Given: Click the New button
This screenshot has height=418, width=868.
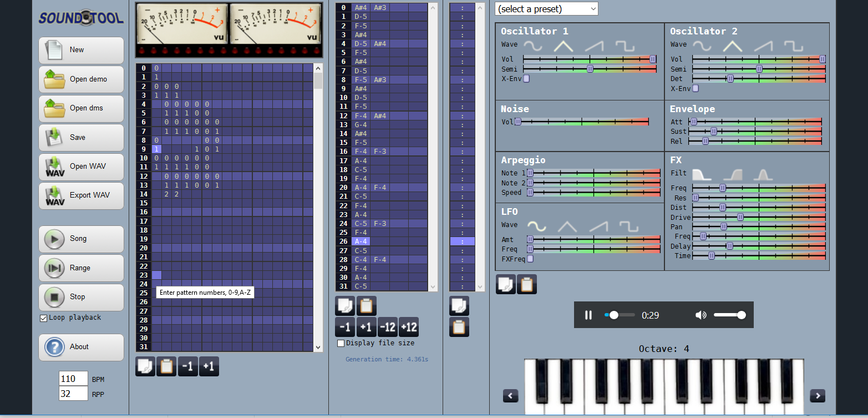Looking at the screenshot, I should [81, 50].
